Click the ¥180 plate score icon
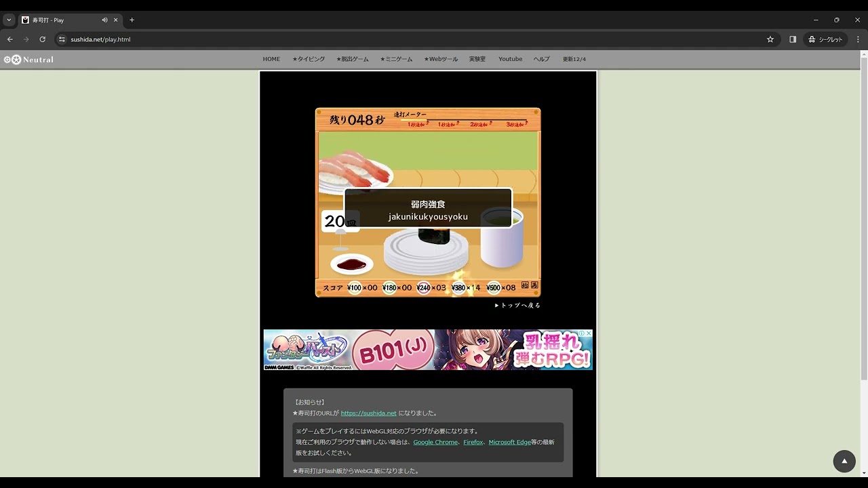This screenshot has width=868, height=488. point(389,287)
